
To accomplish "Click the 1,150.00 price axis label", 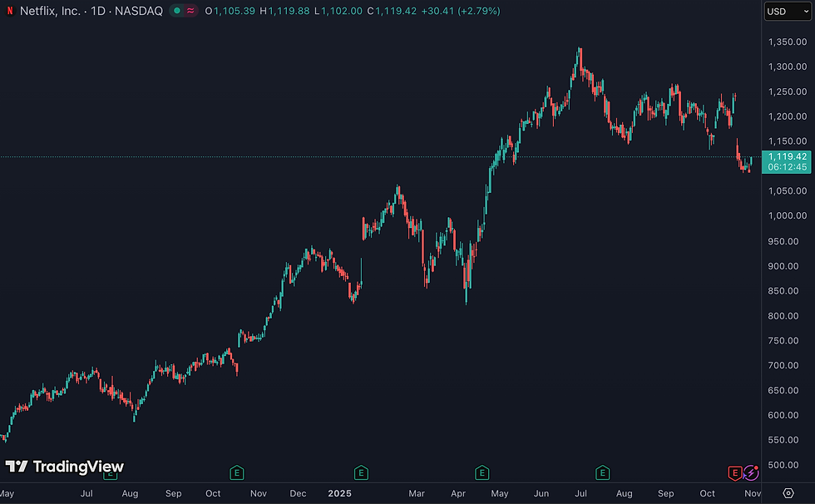I will pos(788,141).
